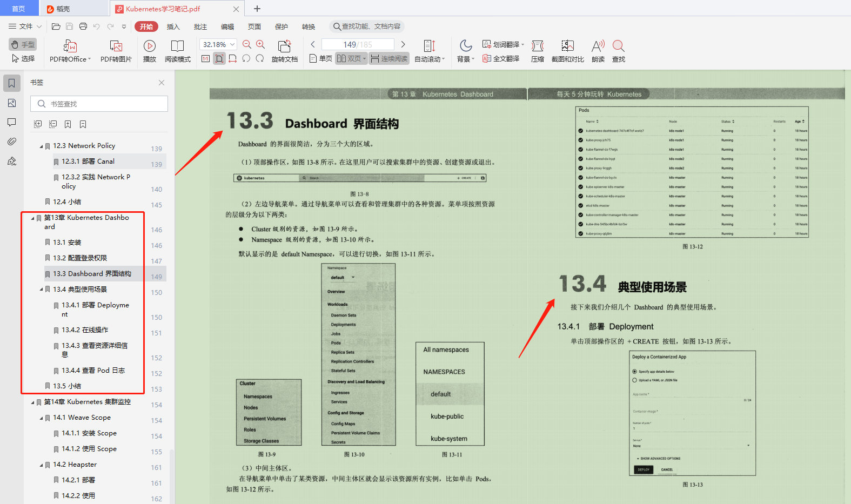Open the 划词翻译 word translate dropdown
The height and width of the screenshot is (504, 851).
point(503,44)
